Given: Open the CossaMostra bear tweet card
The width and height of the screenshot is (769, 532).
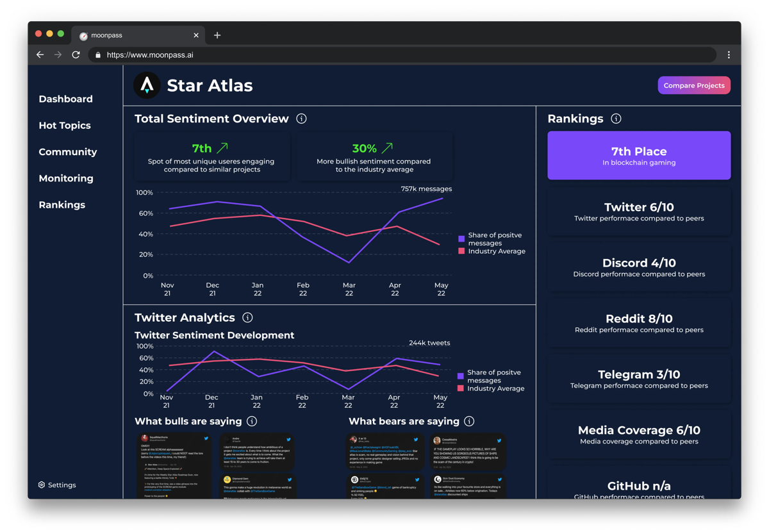Looking at the screenshot, I should [x=467, y=453].
